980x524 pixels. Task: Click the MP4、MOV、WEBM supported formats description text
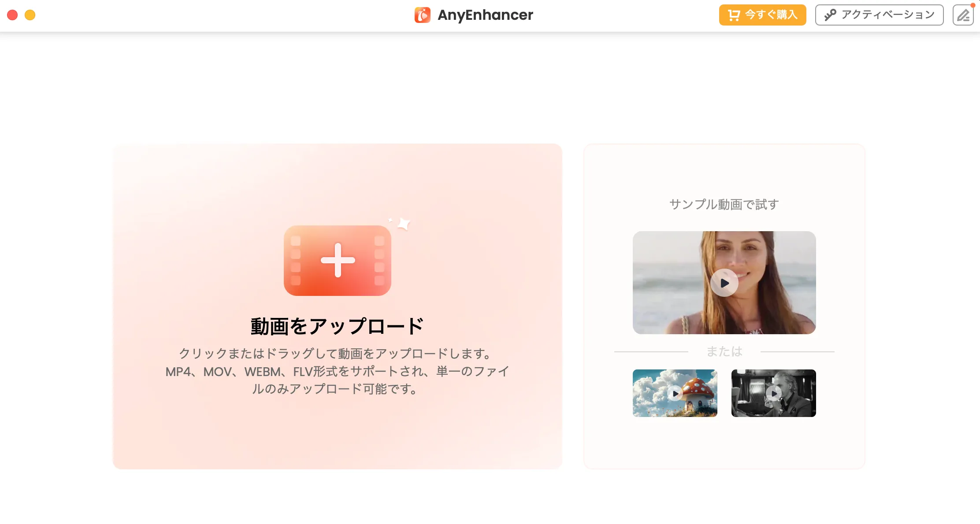pyautogui.click(x=338, y=371)
